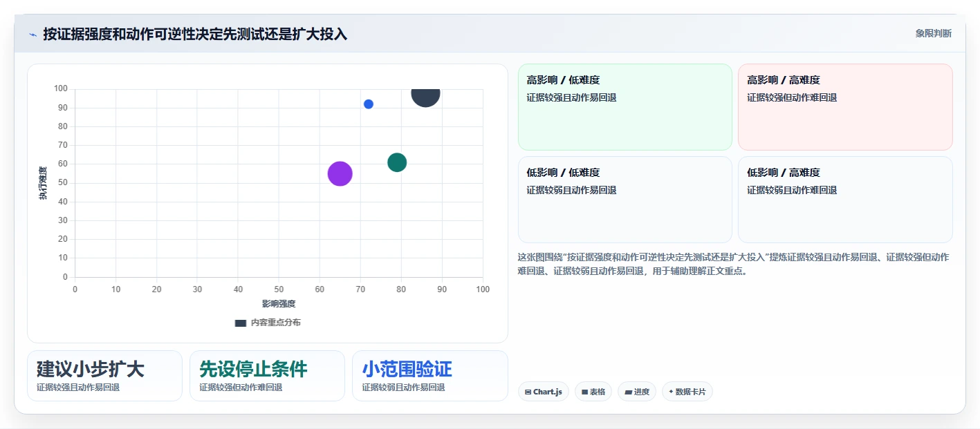This screenshot has height=429, width=980.
Task: Click 证据较强但动作难回退 in 高影响 / 高难度 card
Action: coord(792,97)
